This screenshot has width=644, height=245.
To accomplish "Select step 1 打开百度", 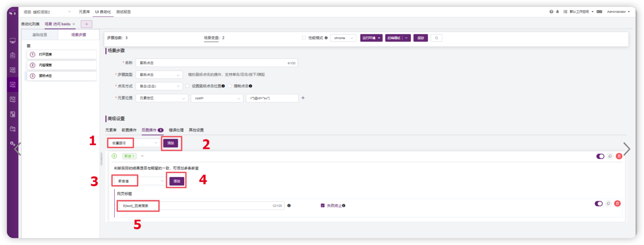I will tap(62, 54).
